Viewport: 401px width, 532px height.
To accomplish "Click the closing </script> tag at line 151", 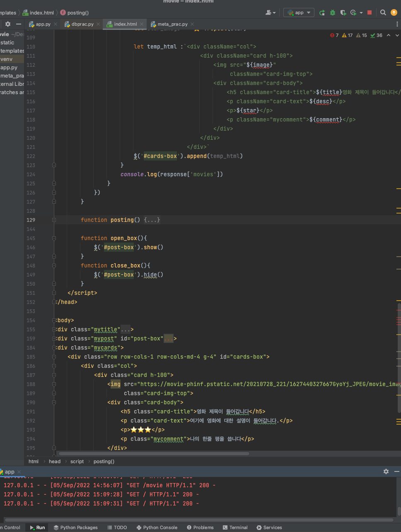I will pos(82,293).
